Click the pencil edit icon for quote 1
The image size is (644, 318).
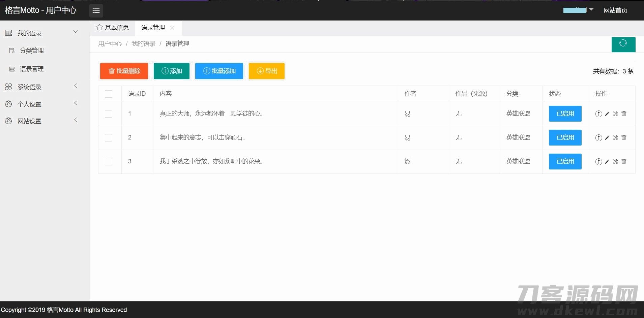pyautogui.click(x=607, y=114)
